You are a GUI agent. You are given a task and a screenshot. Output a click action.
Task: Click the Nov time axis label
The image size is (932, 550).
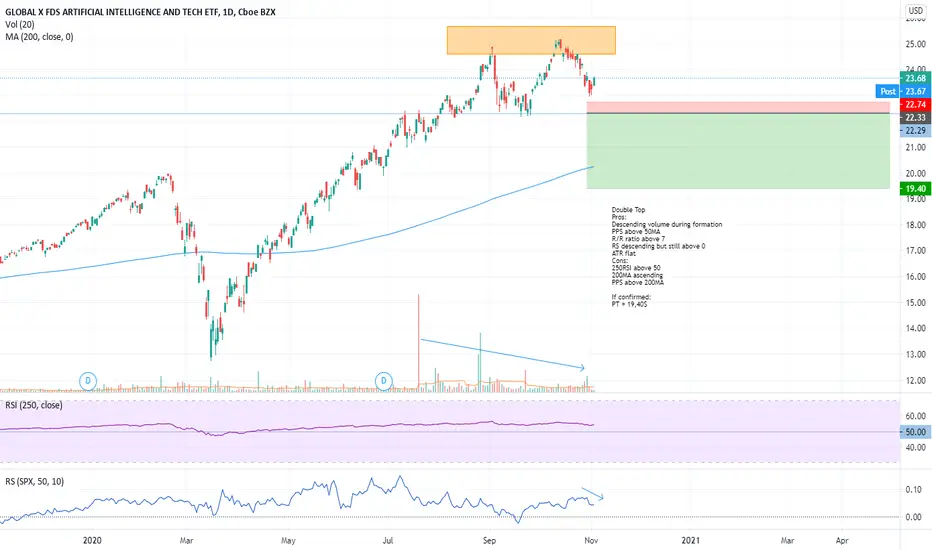click(x=591, y=540)
